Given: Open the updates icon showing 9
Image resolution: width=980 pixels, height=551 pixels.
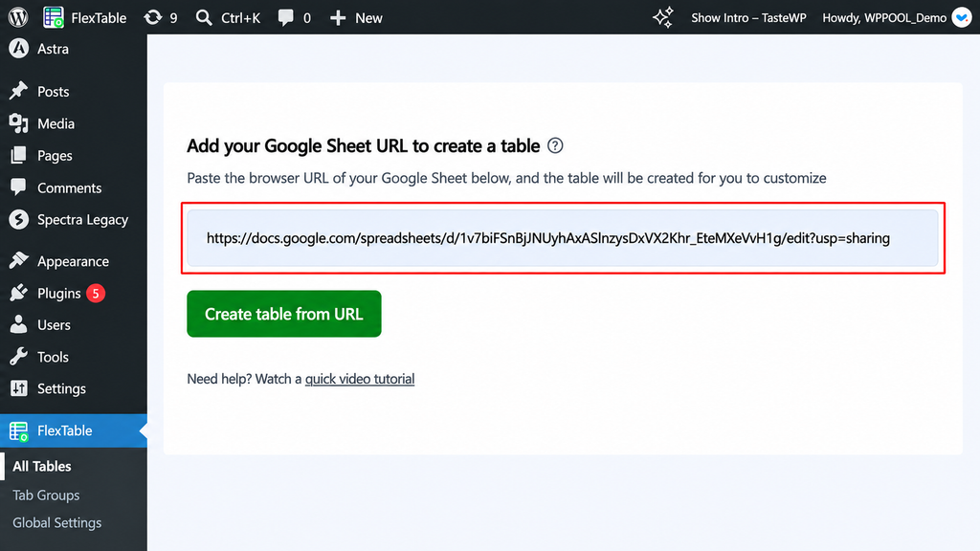Looking at the screenshot, I should [153, 17].
